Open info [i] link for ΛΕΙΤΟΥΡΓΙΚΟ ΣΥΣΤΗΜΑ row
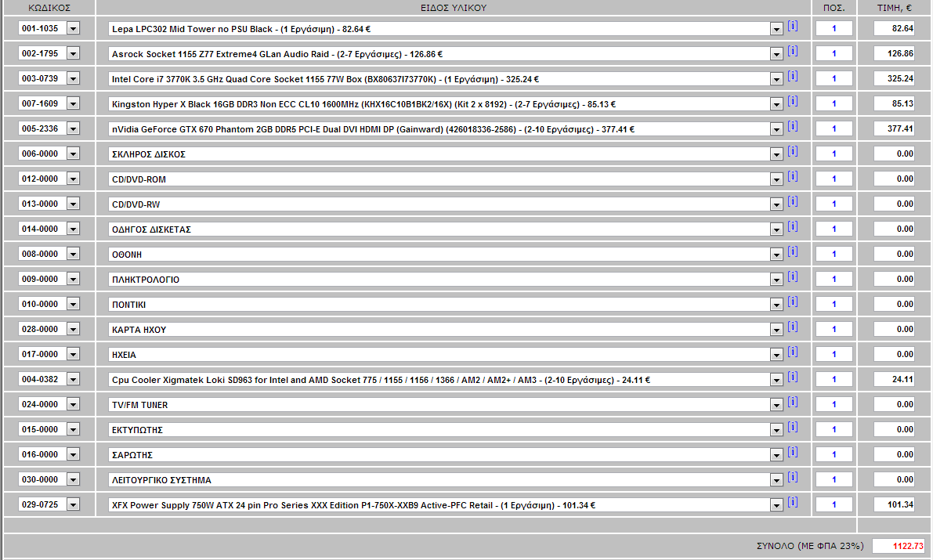 pos(793,477)
